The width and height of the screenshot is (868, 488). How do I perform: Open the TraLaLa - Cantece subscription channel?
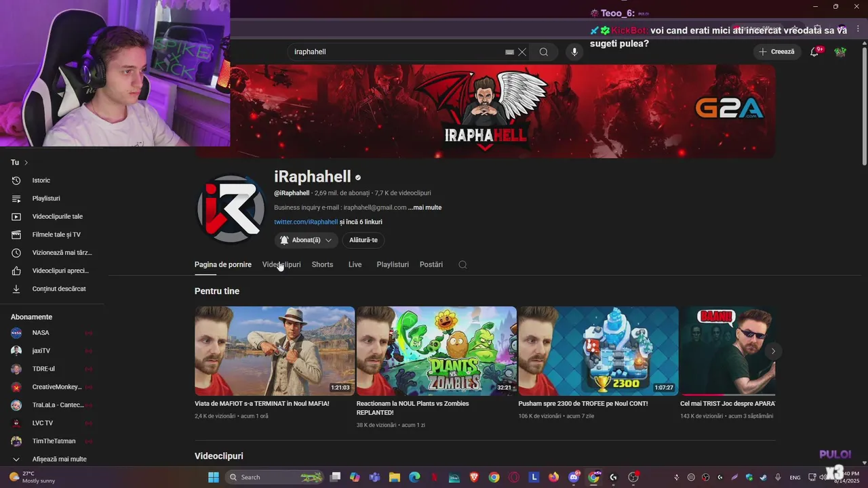tap(52, 405)
